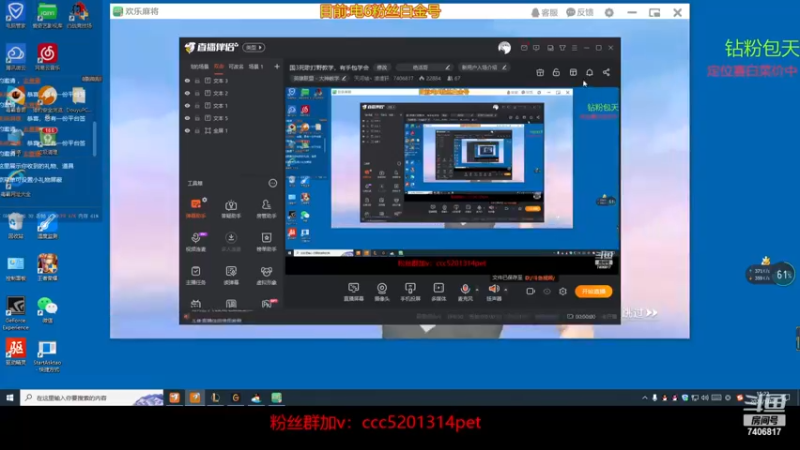
Task: Open the 房管助手 tool icon
Action: [266, 208]
